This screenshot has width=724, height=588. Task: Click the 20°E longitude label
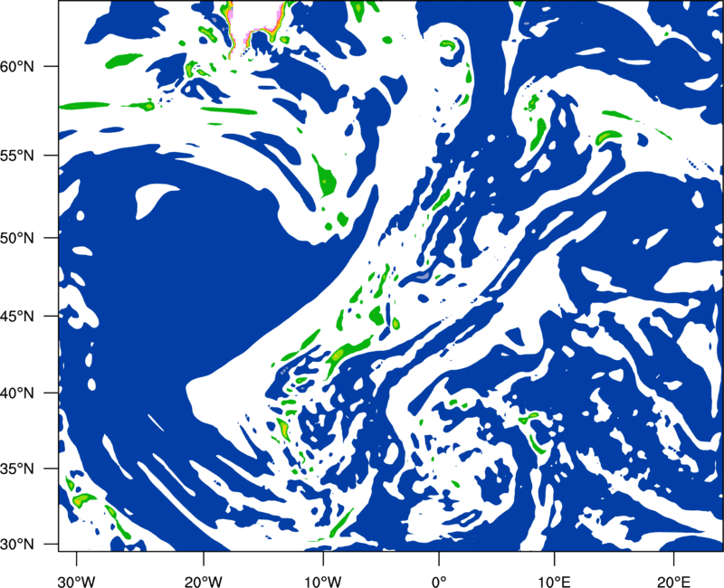click(x=673, y=582)
